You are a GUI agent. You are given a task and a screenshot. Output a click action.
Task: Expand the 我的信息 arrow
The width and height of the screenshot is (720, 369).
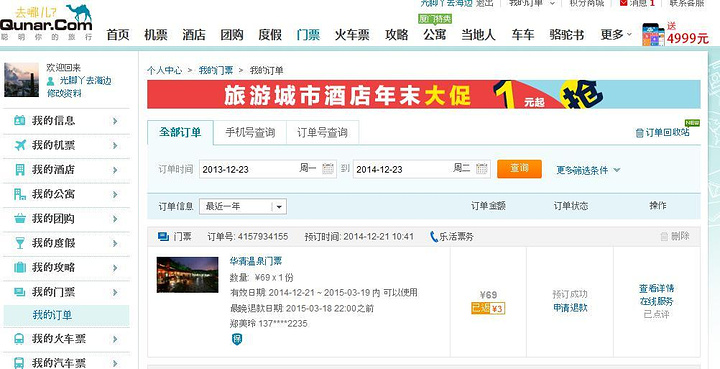tap(115, 121)
